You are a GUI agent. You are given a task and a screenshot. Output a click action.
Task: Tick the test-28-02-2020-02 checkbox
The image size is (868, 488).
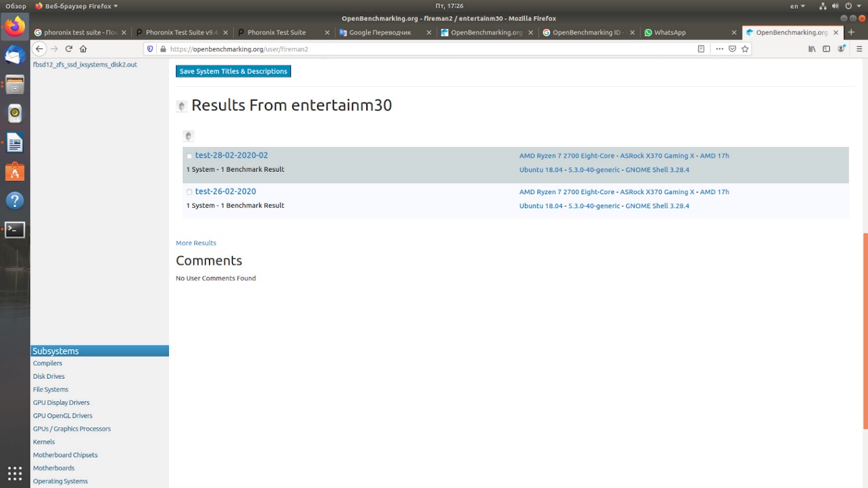[x=190, y=156]
